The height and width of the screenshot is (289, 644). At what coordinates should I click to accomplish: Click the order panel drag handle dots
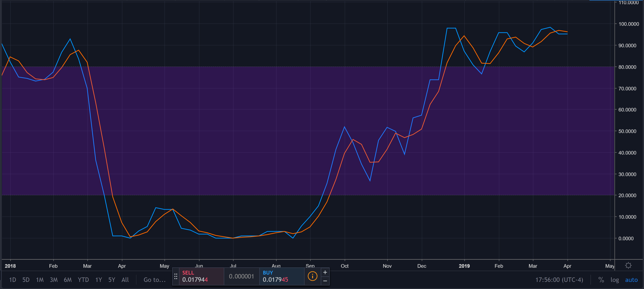[176, 276]
